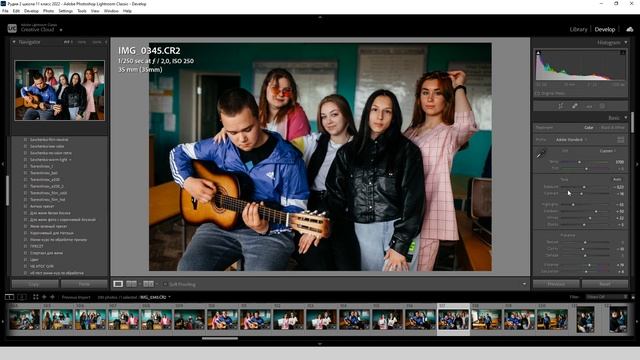Collapse the Basic panel
The width and height of the screenshot is (640, 360).
[x=625, y=118]
